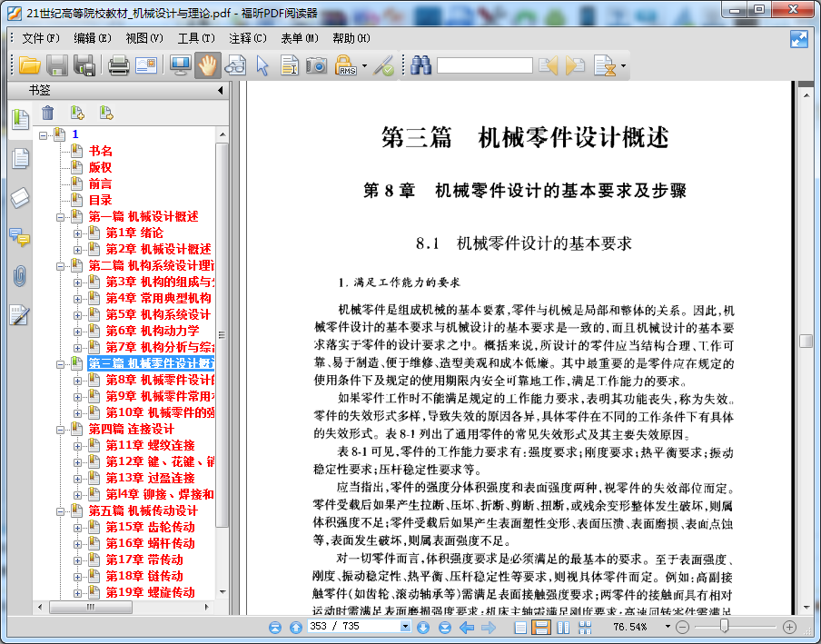Delete bookmark with trash icon
The height and width of the screenshot is (644, 821).
(47, 113)
